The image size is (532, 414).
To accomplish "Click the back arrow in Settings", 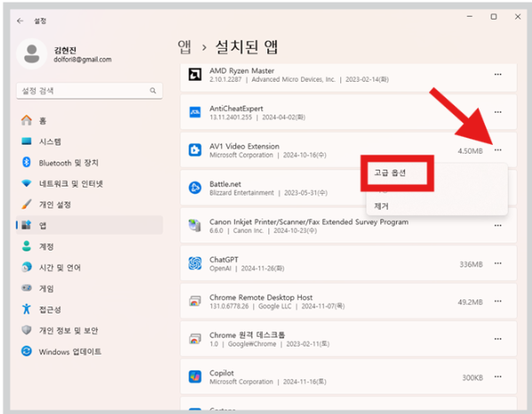I will pos(20,21).
